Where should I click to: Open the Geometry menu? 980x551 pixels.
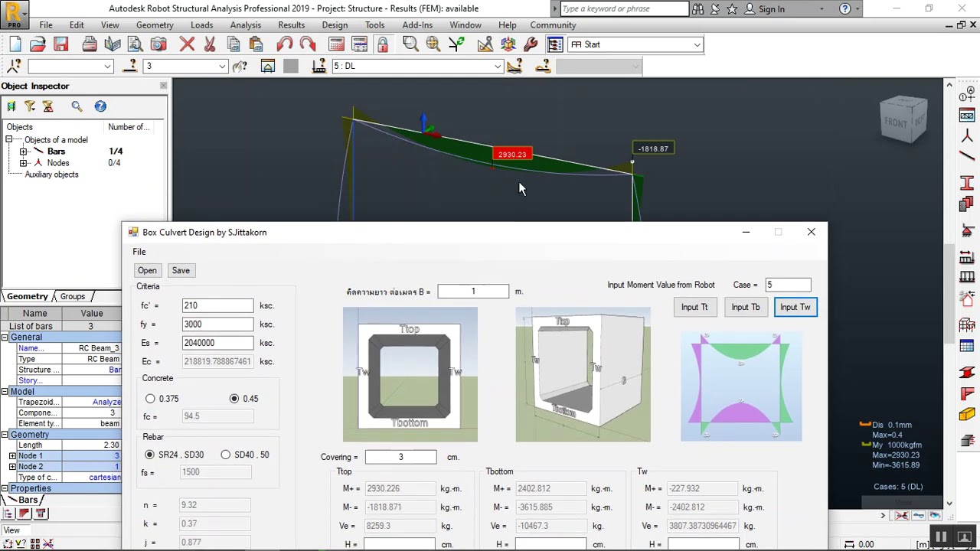[x=155, y=25]
